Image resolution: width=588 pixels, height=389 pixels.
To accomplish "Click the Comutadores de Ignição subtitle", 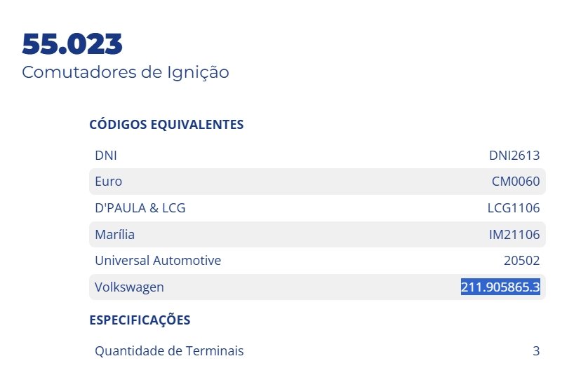I will click(x=126, y=72).
